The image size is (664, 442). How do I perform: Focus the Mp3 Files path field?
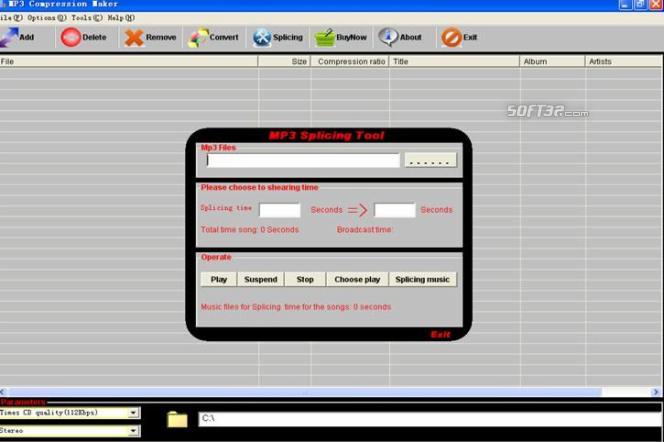[x=303, y=160]
